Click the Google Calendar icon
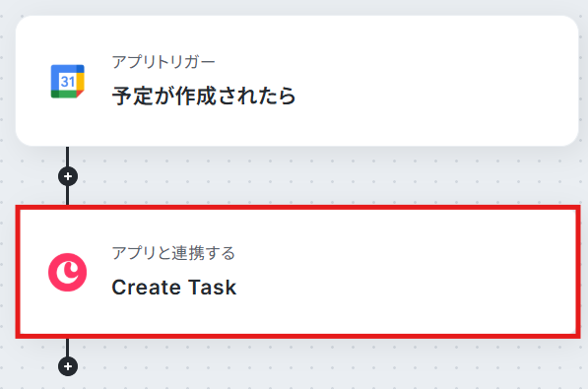 (x=68, y=82)
